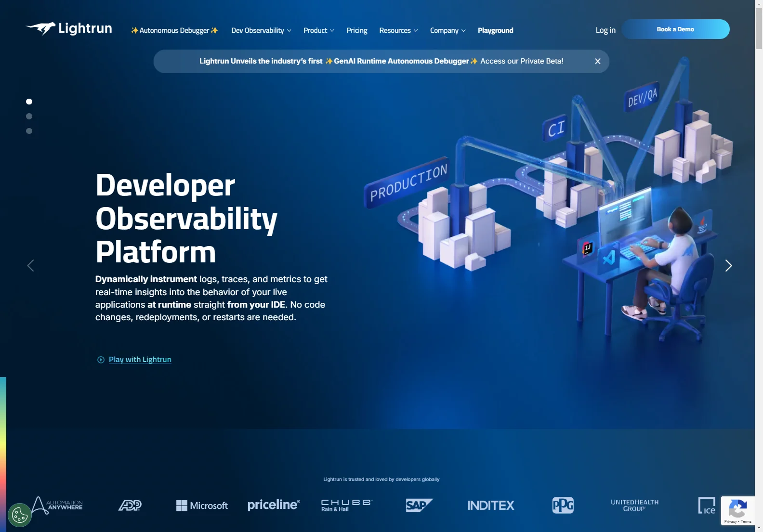Expand the Dev Observability menu
Viewport: 763px width, 532px height.
261,30
